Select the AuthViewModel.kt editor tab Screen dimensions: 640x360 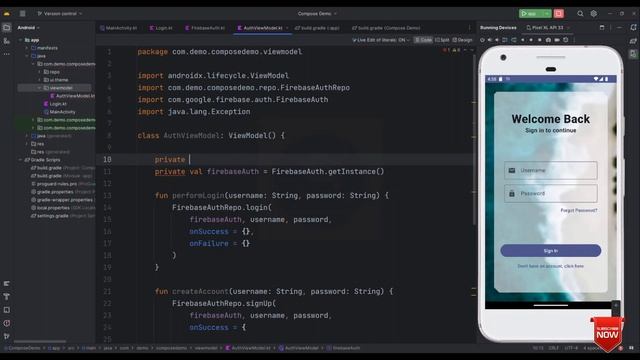pyautogui.click(x=263, y=28)
